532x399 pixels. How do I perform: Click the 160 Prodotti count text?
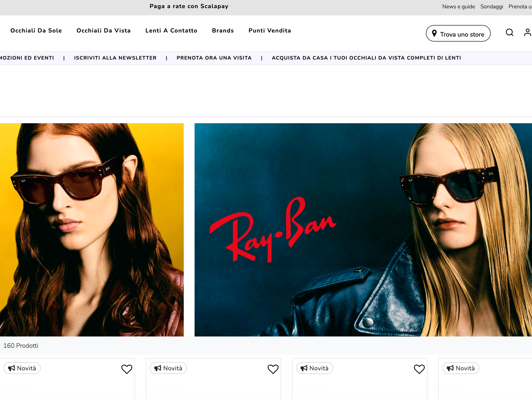pyautogui.click(x=21, y=346)
